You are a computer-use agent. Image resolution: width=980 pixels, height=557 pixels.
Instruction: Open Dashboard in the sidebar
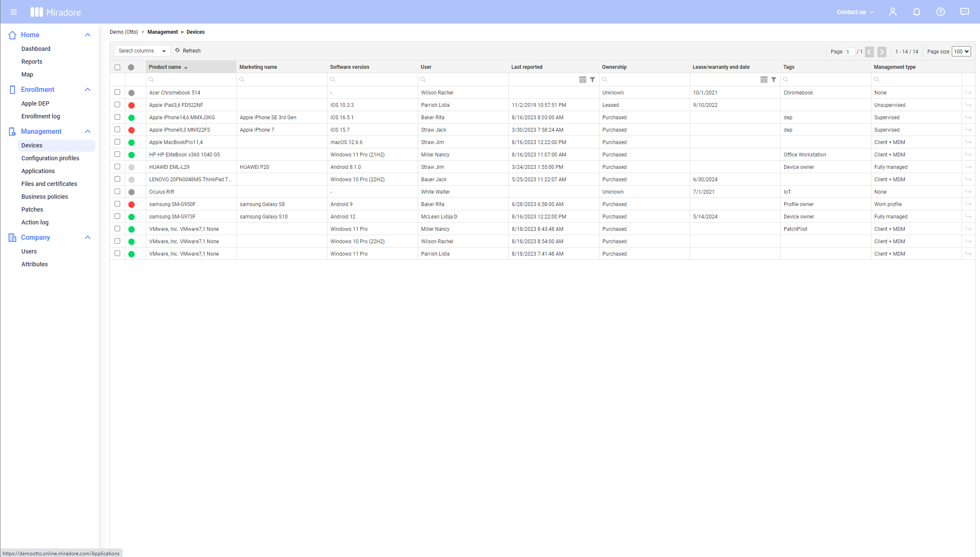pos(36,49)
